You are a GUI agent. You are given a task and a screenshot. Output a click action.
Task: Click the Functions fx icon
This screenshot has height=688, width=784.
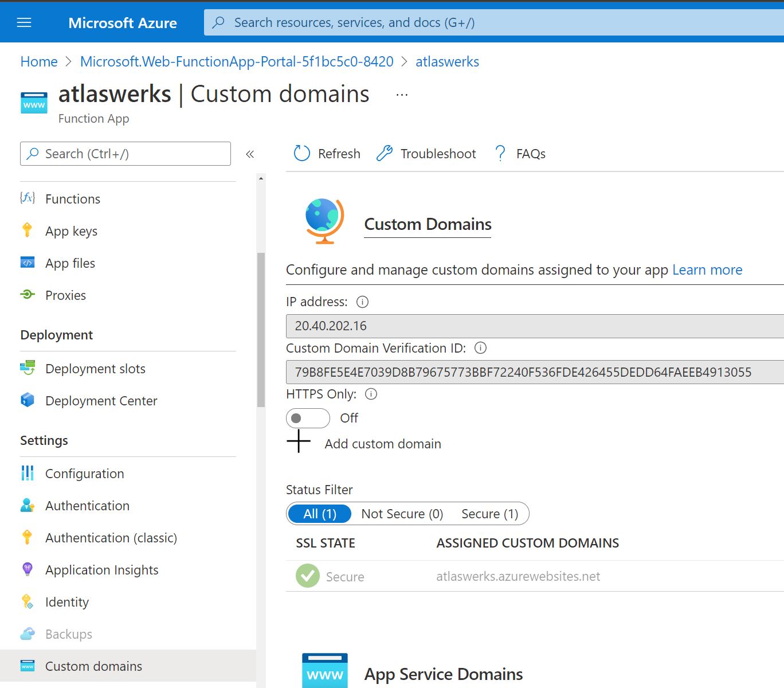coord(28,198)
